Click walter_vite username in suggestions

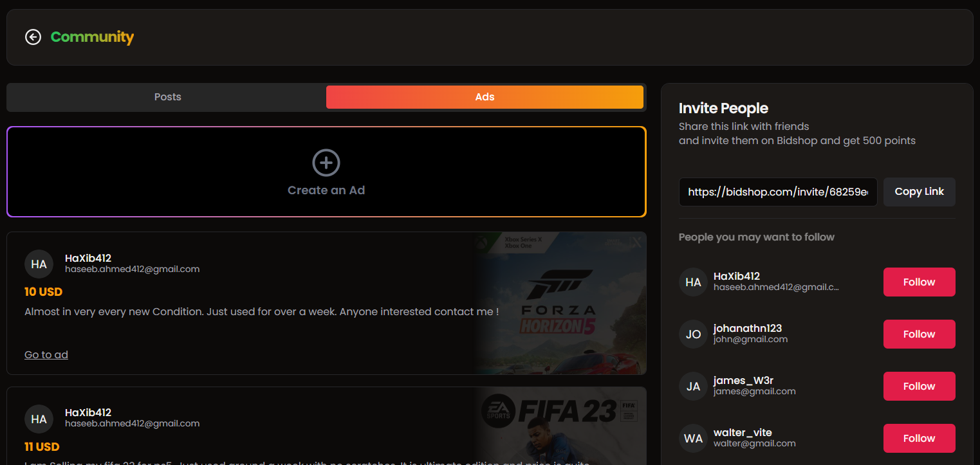(x=743, y=433)
